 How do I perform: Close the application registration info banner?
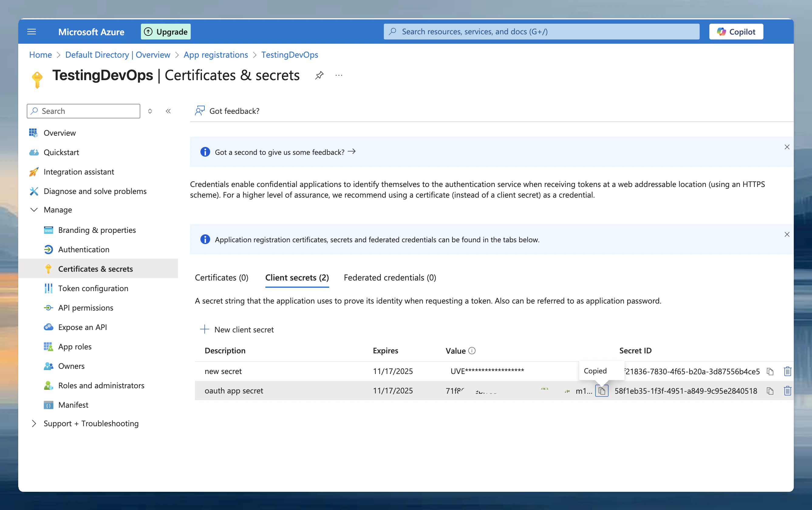[787, 234]
